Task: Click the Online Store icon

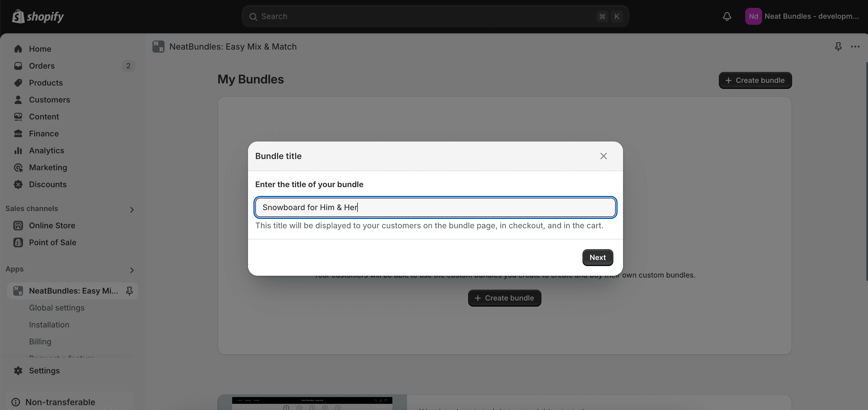Action: [18, 225]
